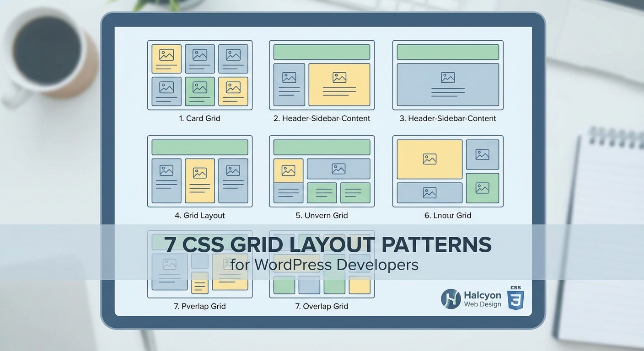Screen dimensions: 644x351
Task: Click the image icon in pattern 2's left sidebar
Action: point(289,78)
